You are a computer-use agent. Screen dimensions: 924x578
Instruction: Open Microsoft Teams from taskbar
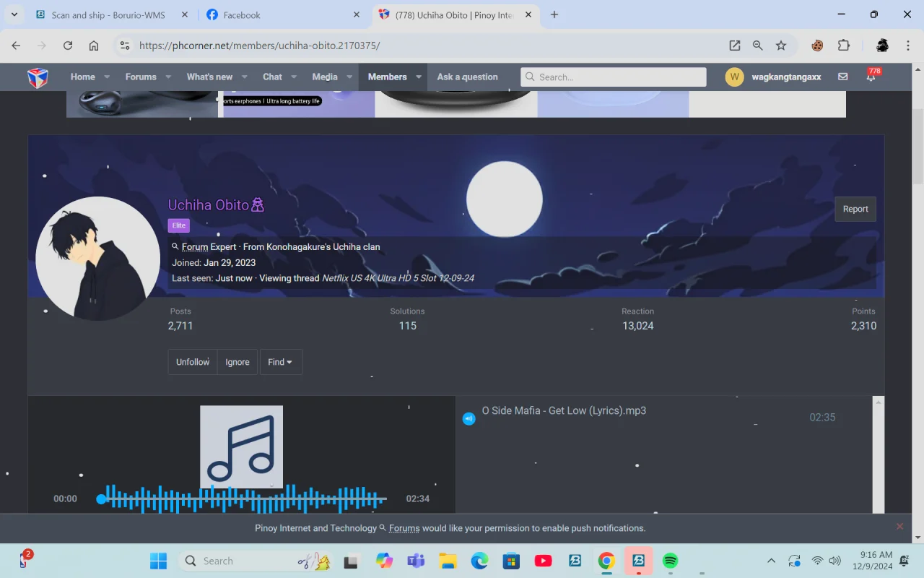[416, 561]
